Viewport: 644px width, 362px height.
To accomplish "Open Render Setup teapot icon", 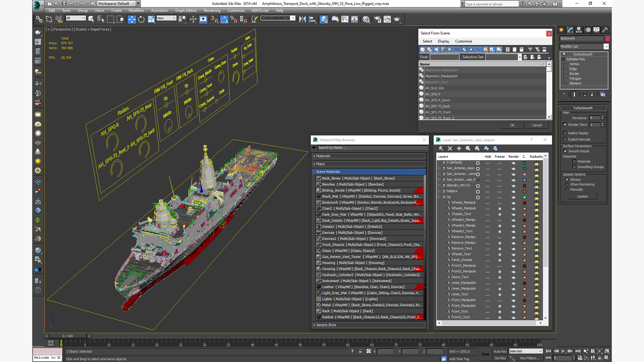I will 378,19.
